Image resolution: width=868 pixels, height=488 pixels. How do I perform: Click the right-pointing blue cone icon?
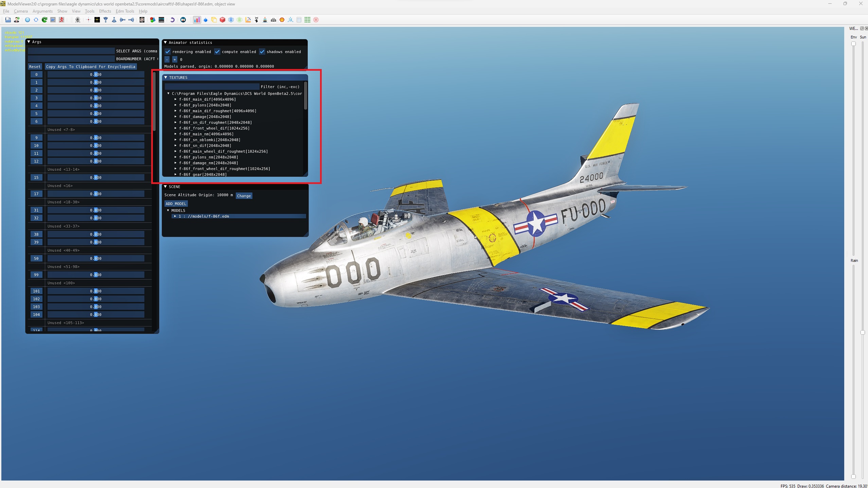[x=123, y=20]
